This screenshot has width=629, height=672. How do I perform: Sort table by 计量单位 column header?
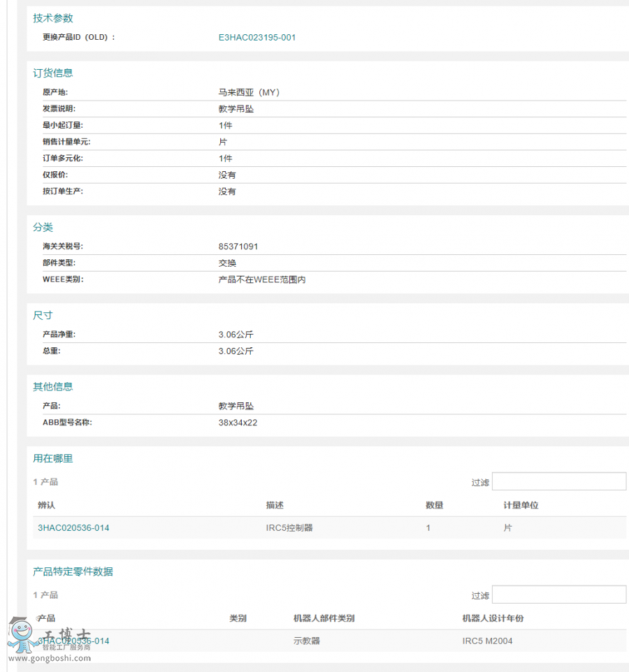(x=520, y=504)
